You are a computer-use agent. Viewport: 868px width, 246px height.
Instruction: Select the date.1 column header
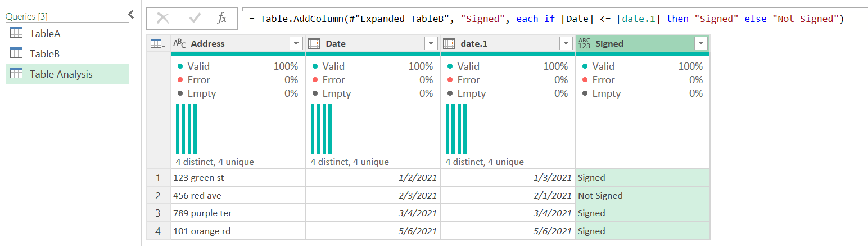click(x=508, y=43)
